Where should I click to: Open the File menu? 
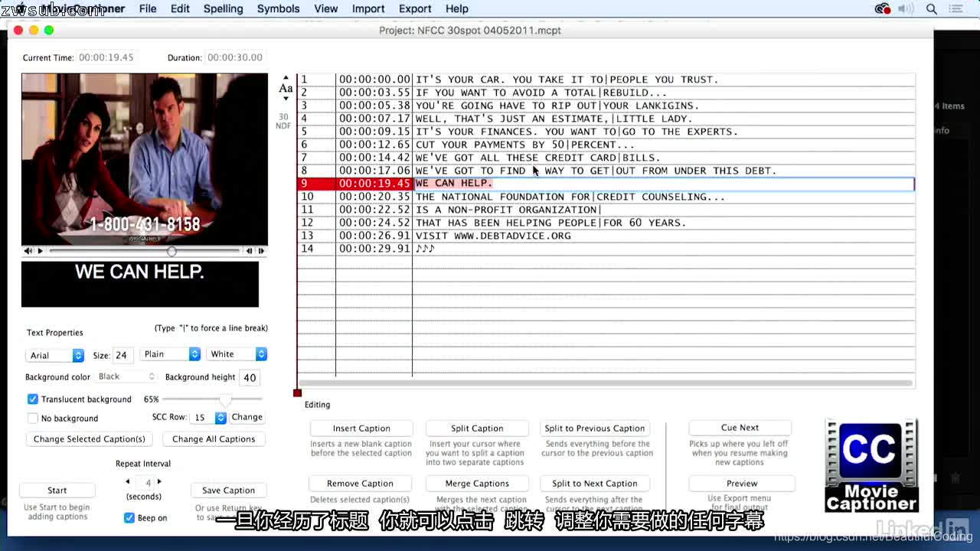tap(148, 9)
